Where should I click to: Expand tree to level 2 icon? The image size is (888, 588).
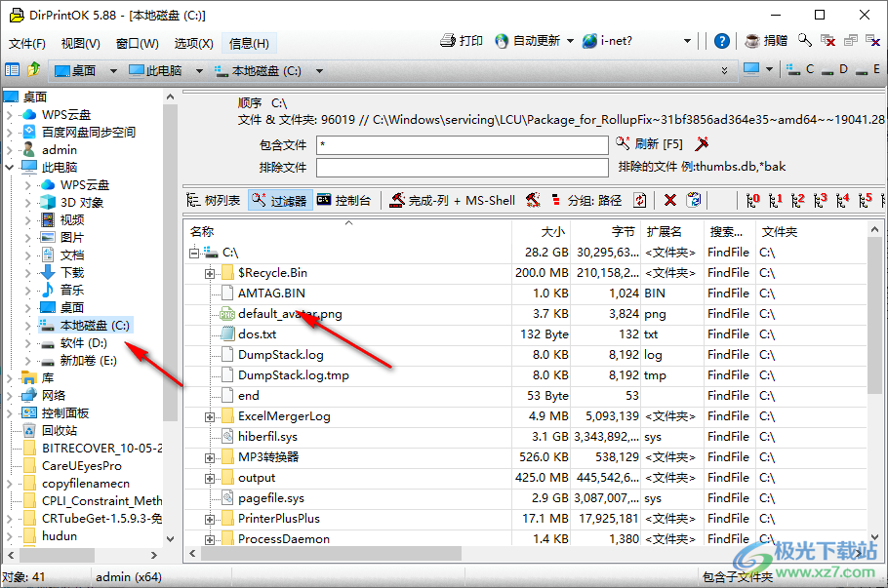tap(798, 200)
